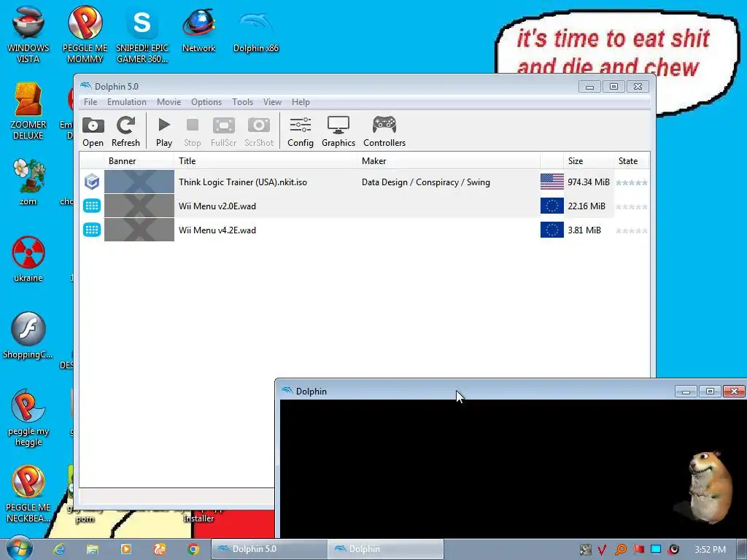Click the Network desktop icon
The height and width of the screenshot is (560, 747).
point(198,29)
